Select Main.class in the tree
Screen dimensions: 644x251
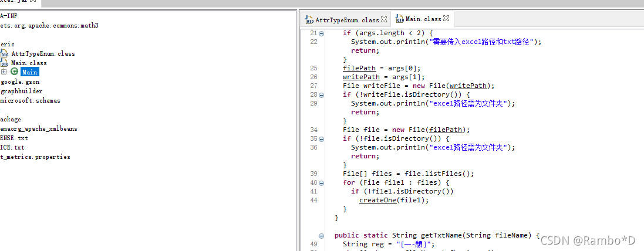click(x=29, y=63)
